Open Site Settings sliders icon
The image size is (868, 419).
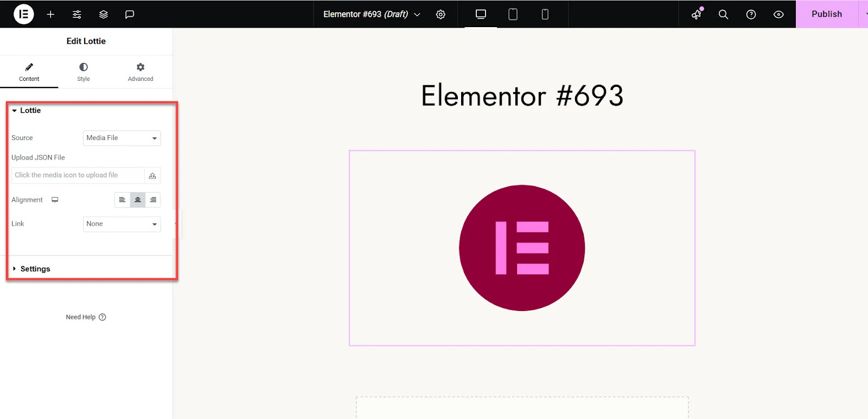[77, 14]
